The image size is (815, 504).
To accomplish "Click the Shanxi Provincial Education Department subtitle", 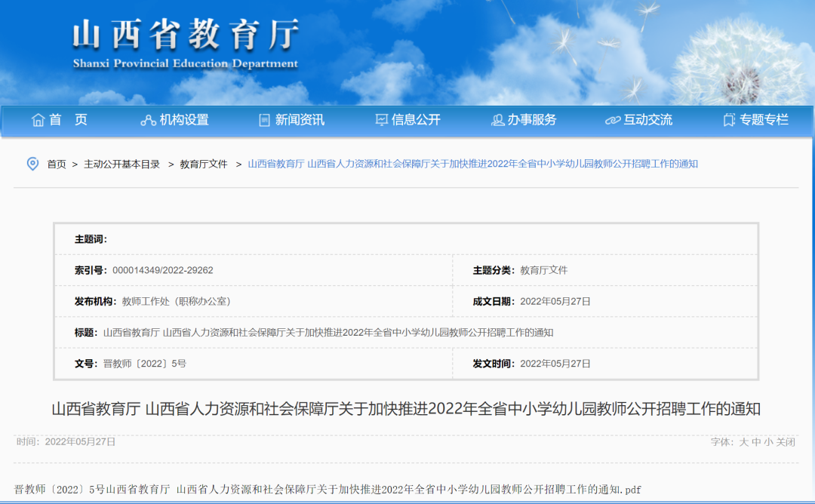I will point(186,63).
